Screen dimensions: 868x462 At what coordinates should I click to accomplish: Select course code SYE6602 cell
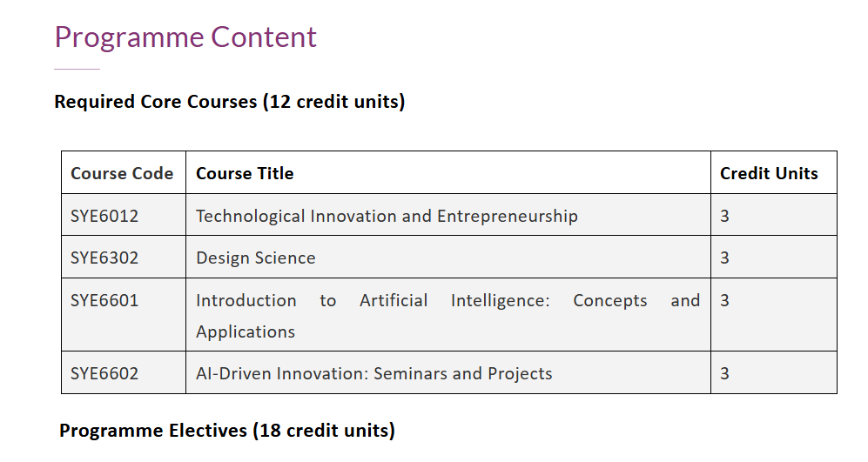tap(104, 374)
